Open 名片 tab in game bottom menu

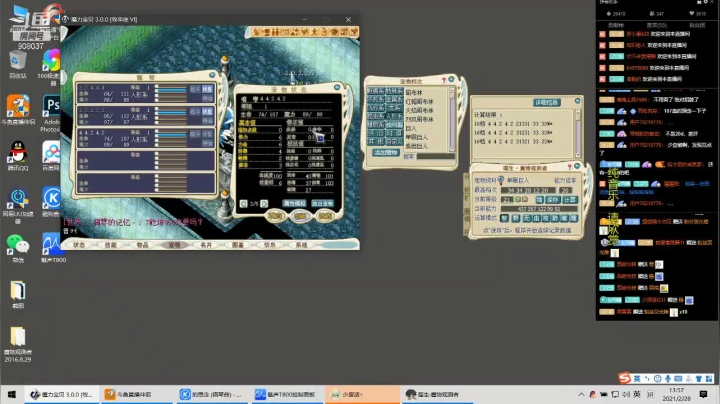(206, 245)
